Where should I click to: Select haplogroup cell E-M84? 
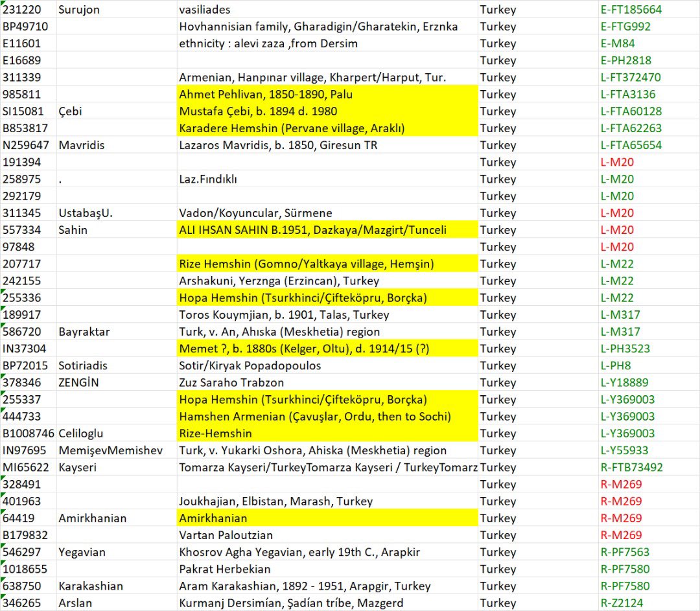click(649, 43)
